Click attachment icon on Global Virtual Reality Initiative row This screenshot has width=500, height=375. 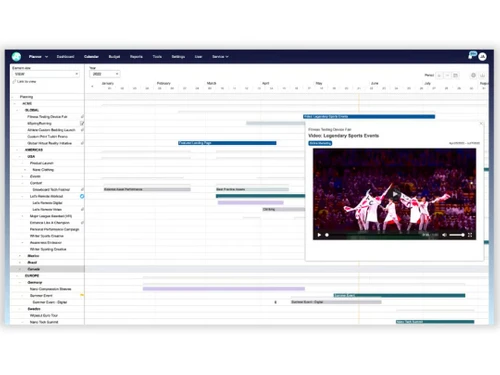coord(82,143)
